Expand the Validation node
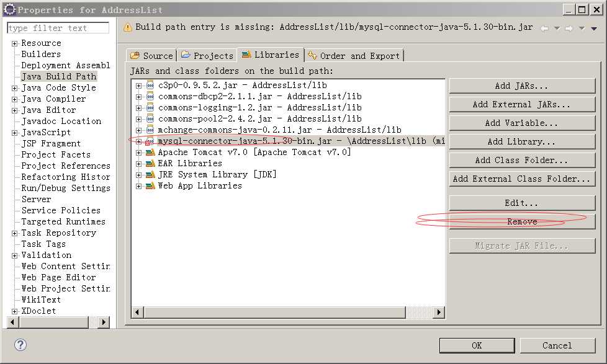Viewport: 607px width, 364px height. pos(15,256)
